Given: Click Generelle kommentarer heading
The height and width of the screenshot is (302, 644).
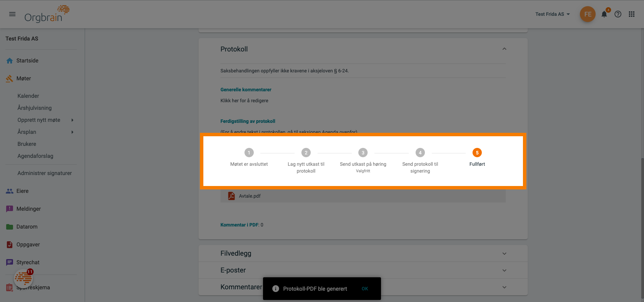Looking at the screenshot, I should [246, 90].
